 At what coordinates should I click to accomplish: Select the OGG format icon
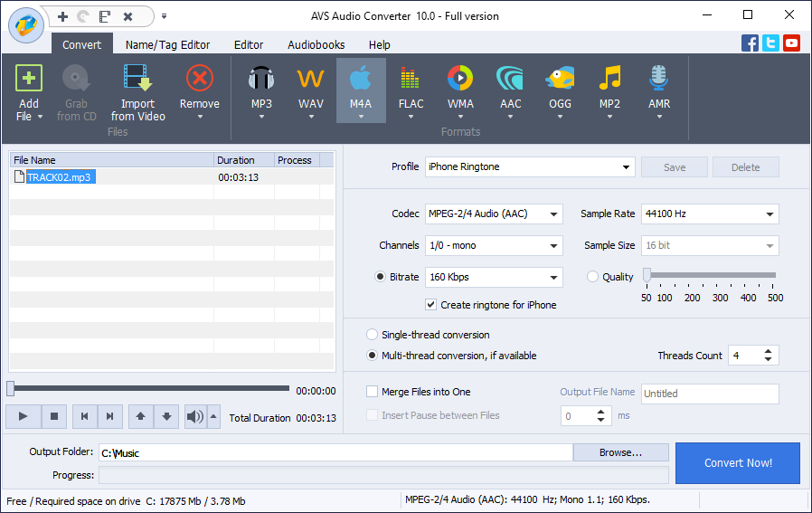coord(560,78)
